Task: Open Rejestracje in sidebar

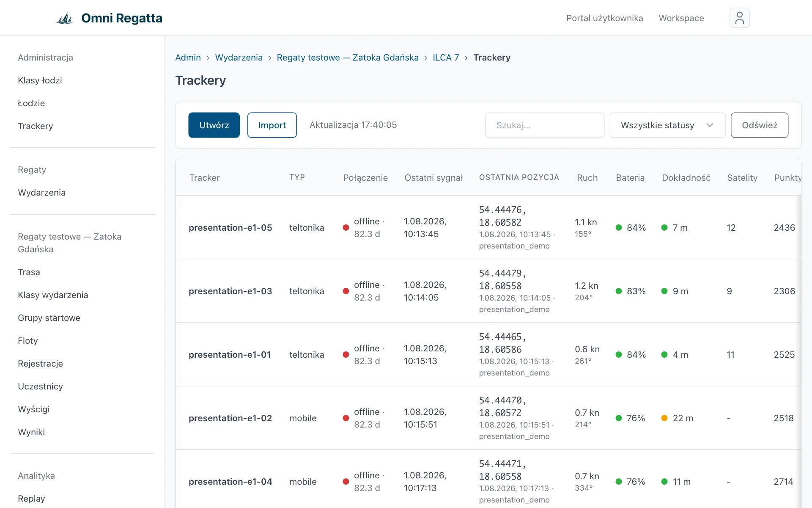Action: pos(40,364)
